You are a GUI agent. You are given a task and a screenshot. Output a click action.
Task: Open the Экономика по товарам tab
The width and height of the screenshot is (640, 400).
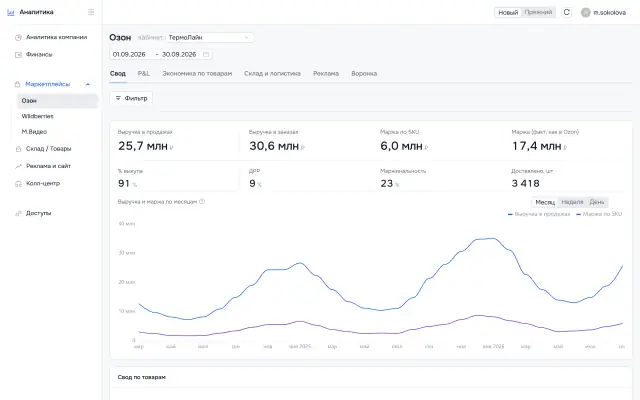coord(197,74)
